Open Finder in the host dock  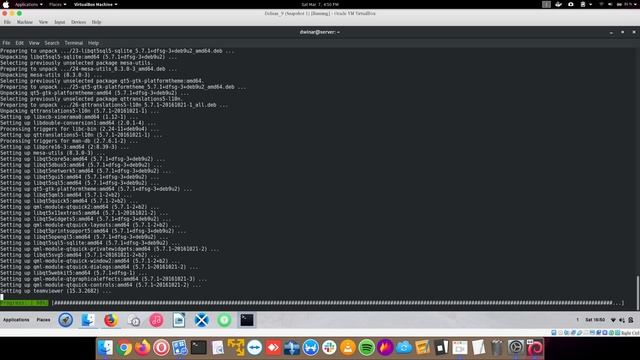click(105, 348)
